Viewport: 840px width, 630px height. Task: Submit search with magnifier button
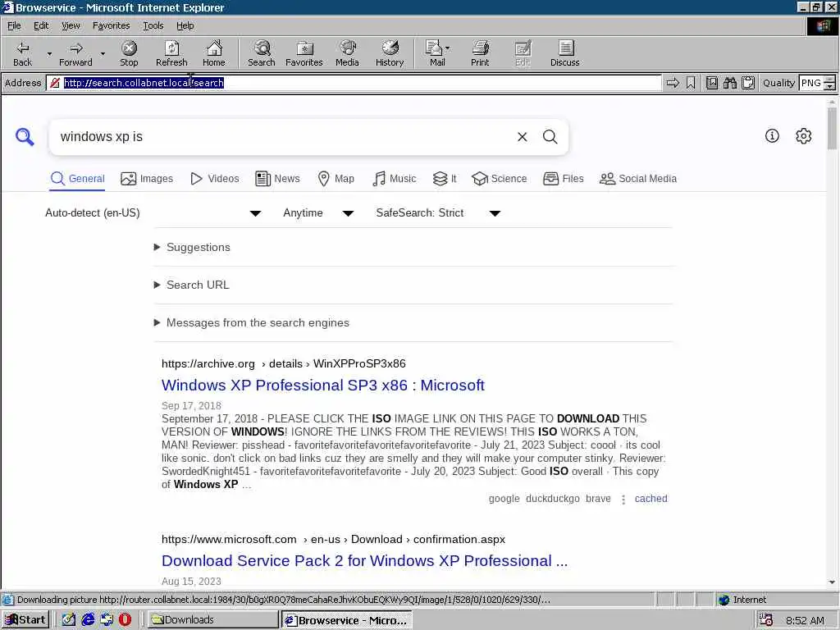(550, 137)
